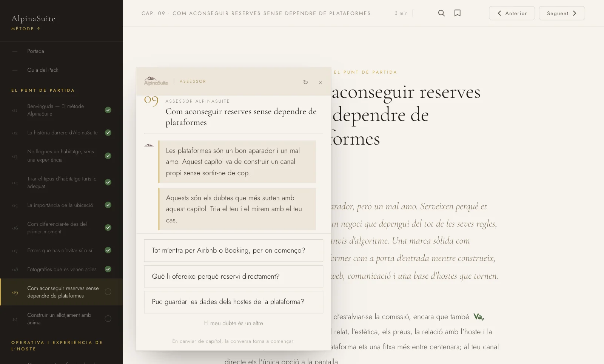The image size is (604, 364).
Task: Toggle completed check for Benvinguda chapter
Action: [108, 110]
